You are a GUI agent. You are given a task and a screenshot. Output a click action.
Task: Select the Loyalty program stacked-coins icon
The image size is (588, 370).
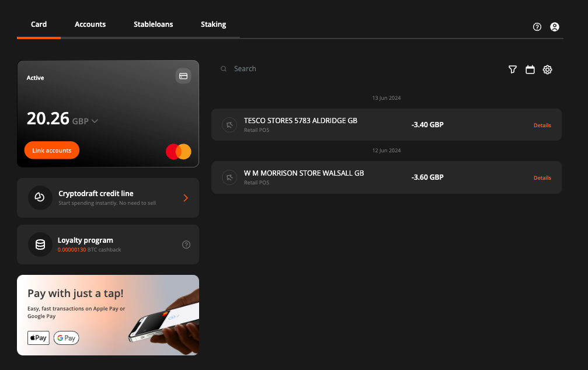[x=40, y=245]
